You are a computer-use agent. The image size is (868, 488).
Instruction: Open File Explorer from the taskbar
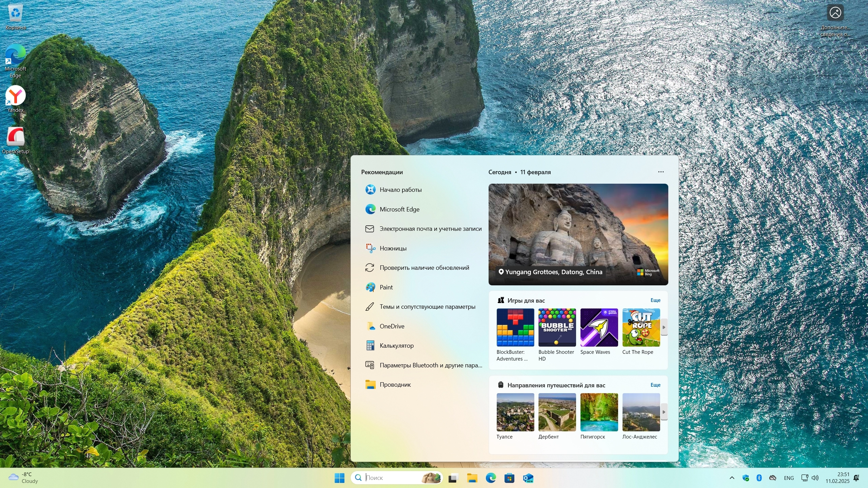[472, 478]
